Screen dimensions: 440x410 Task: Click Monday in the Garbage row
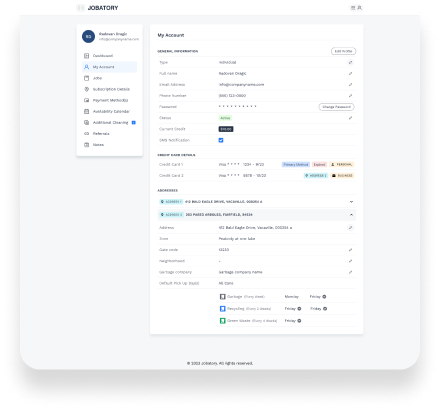pos(292,296)
